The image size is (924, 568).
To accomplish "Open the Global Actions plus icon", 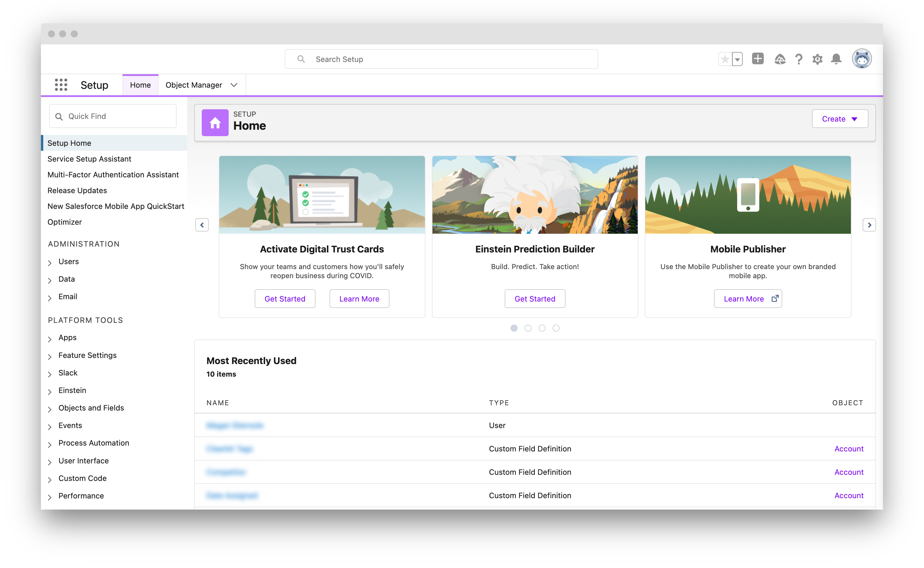I will (757, 59).
